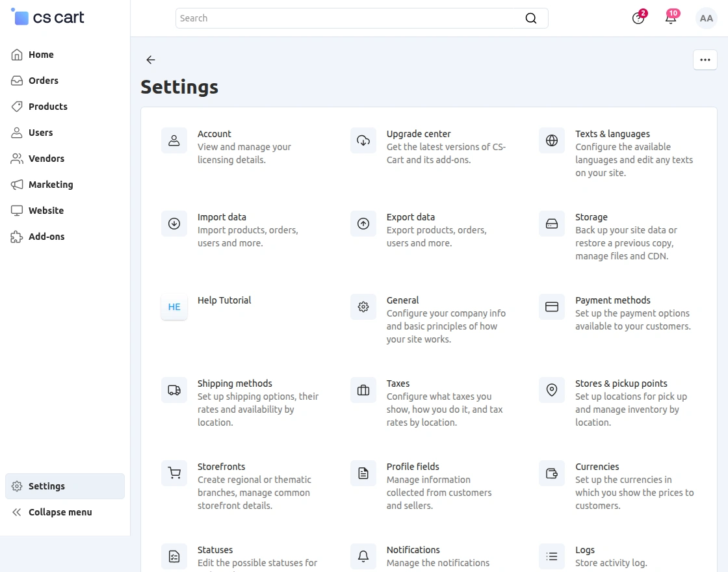Click the Vendors people icon in sidebar

pyautogui.click(x=17, y=159)
